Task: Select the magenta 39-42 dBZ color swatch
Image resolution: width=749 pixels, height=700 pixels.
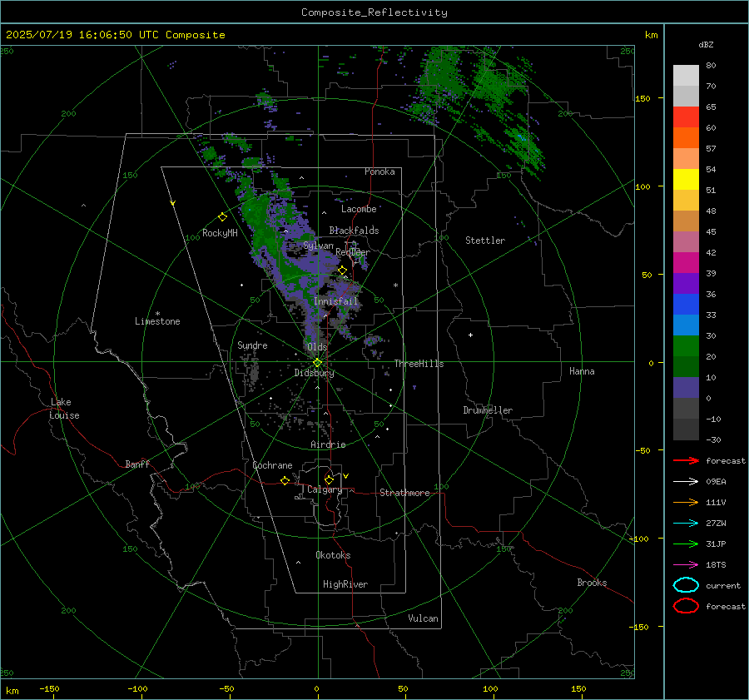Action: (x=686, y=263)
